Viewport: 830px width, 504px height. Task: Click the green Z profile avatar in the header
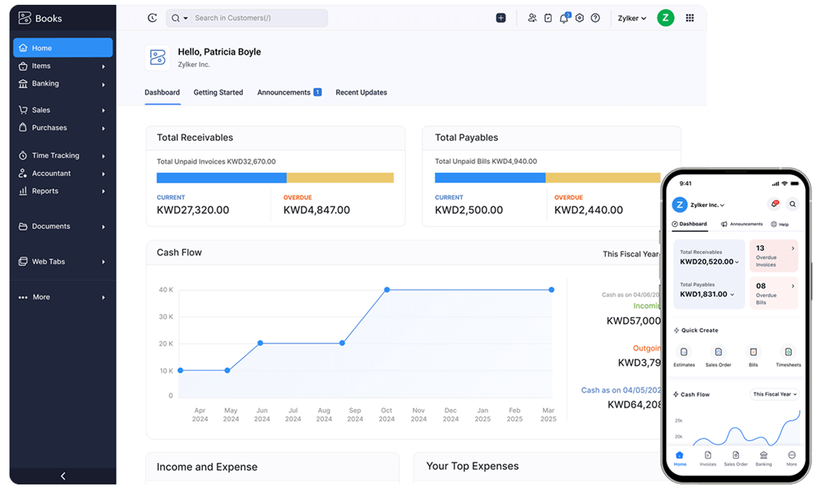pyautogui.click(x=665, y=18)
